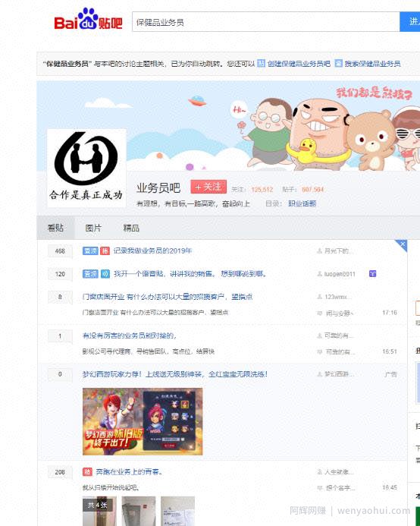Click preview text 就从扫楼开始说起吧
The height and width of the screenshot is (526, 420).
tap(111, 487)
